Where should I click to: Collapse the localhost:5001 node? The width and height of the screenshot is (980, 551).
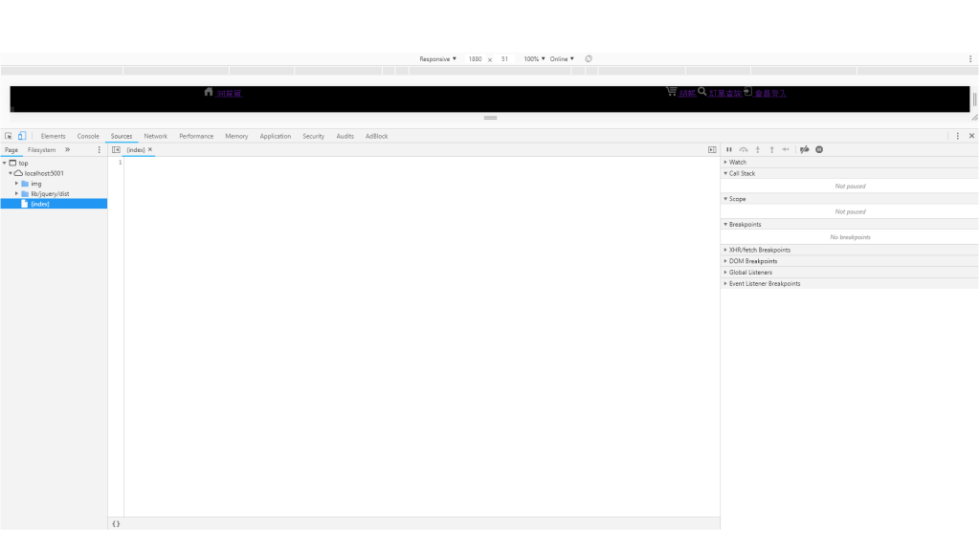[11, 173]
